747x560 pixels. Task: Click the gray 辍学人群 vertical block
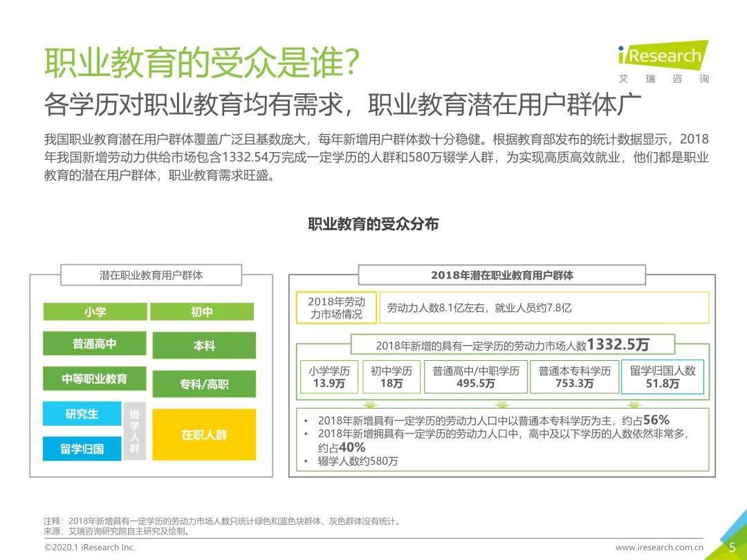click(136, 432)
